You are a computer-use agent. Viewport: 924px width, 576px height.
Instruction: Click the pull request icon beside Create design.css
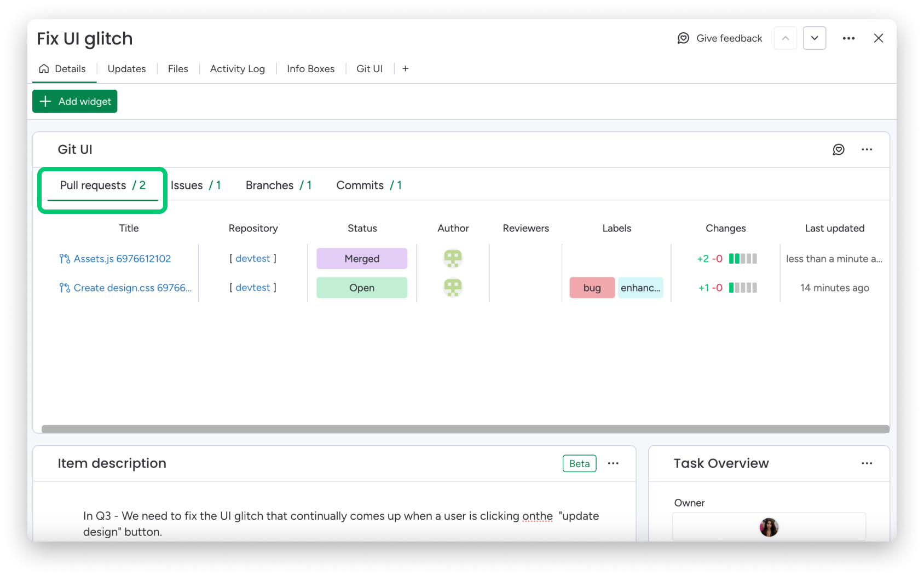click(63, 288)
